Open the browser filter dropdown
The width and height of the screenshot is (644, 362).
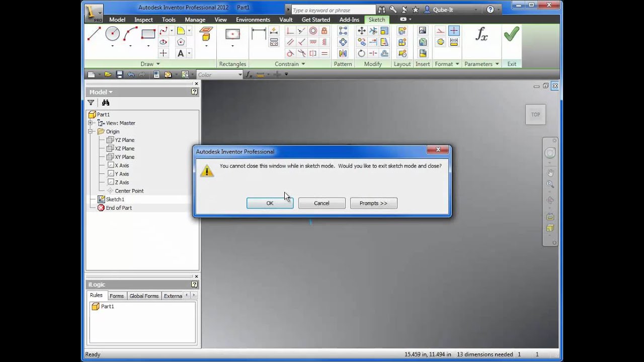91,103
